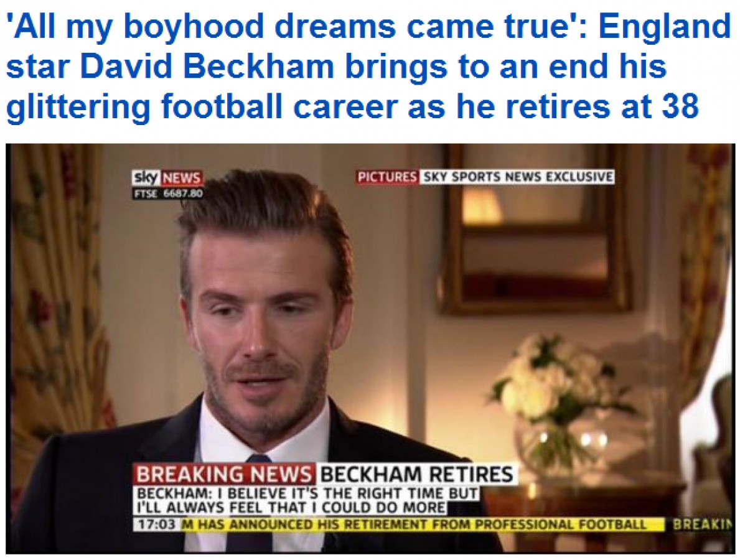The height and width of the screenshot is (560, 740).
Task: Click the red PICTURES tag
Action: 388,177
